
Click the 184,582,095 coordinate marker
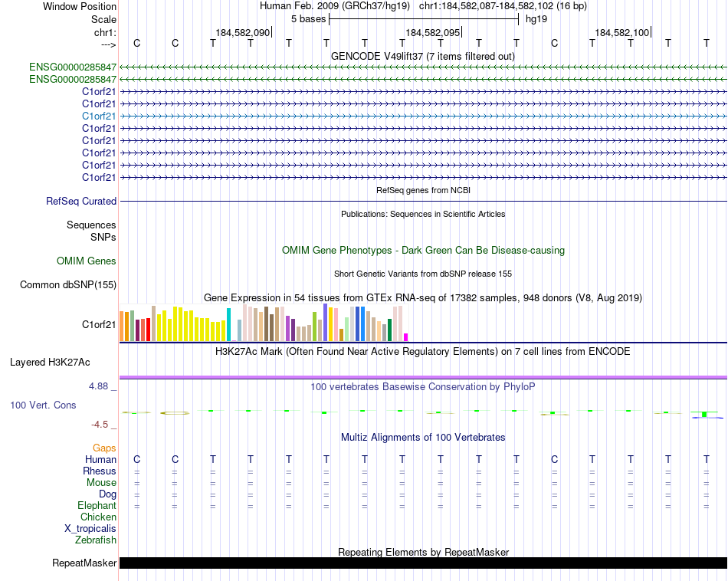click(x=433, y=32)
